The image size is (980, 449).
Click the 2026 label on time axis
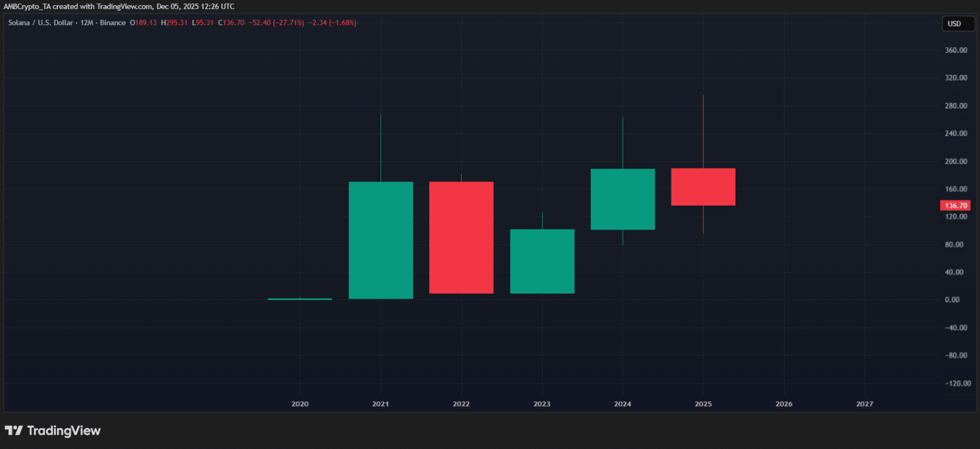click(783, 404)
